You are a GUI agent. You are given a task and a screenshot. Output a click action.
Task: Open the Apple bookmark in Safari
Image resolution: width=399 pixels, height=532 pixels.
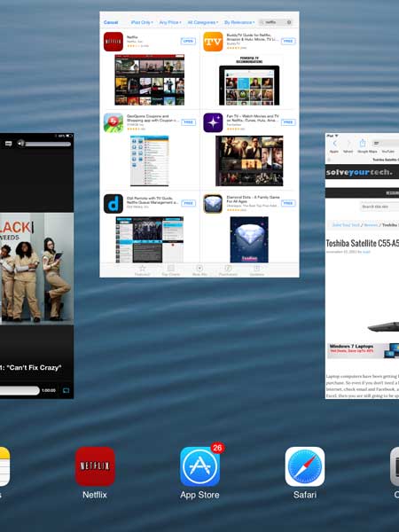click(334, 152)
